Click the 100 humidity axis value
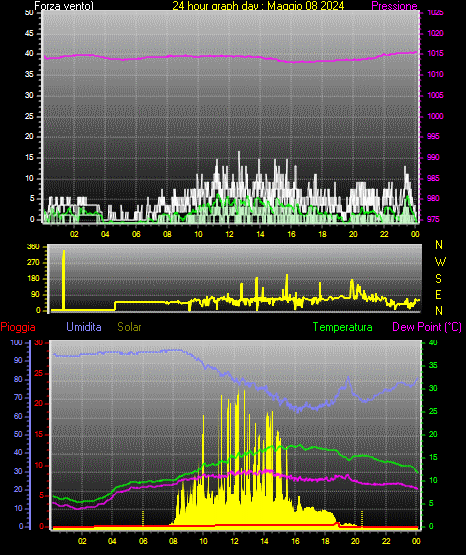 (x=16, y=342)
